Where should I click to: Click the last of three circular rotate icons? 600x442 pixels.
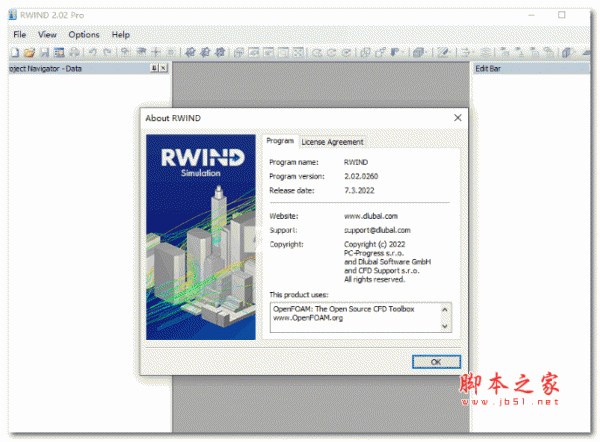tap(346, 53)
